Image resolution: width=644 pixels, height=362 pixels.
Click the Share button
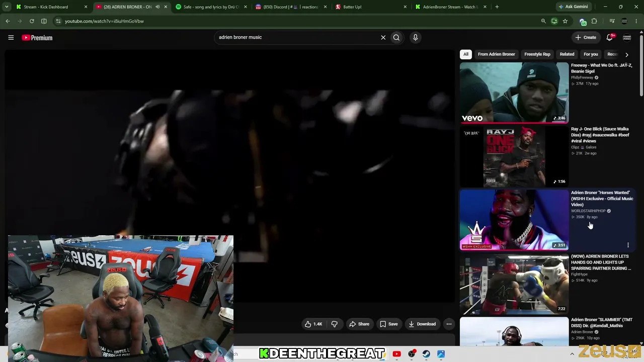(x=359, y=324)
